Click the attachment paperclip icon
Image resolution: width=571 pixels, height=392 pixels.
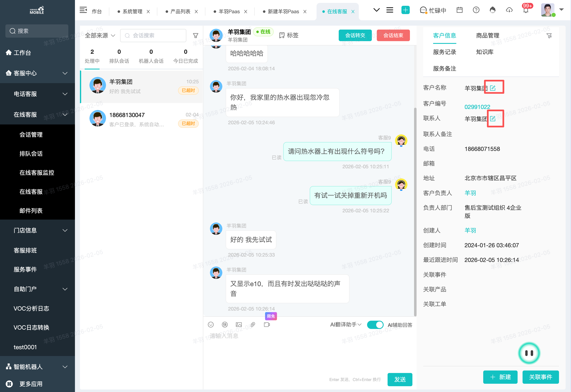coord(253,324)
